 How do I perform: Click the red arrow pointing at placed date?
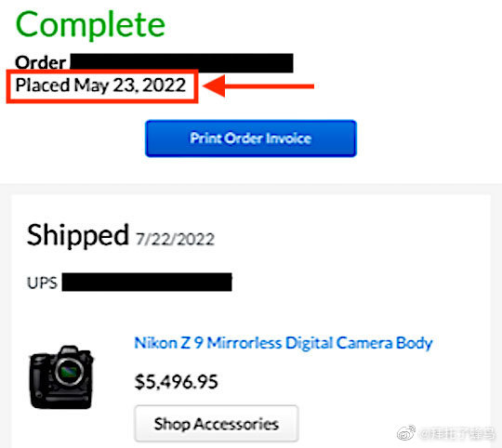coord(258,86)
